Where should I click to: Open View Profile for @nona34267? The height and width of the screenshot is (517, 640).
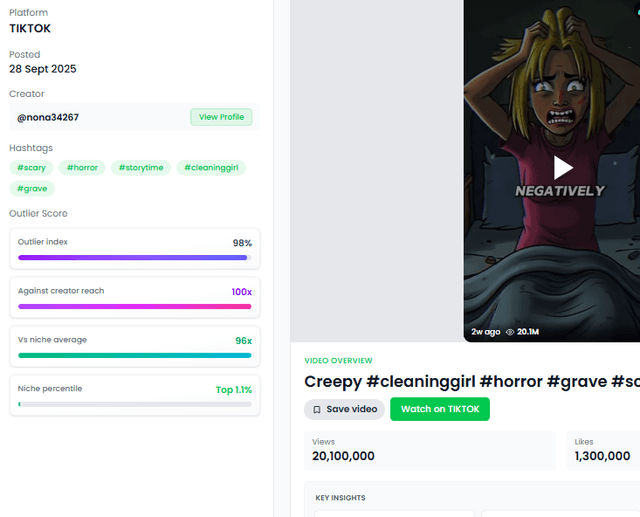pos(221,117)
